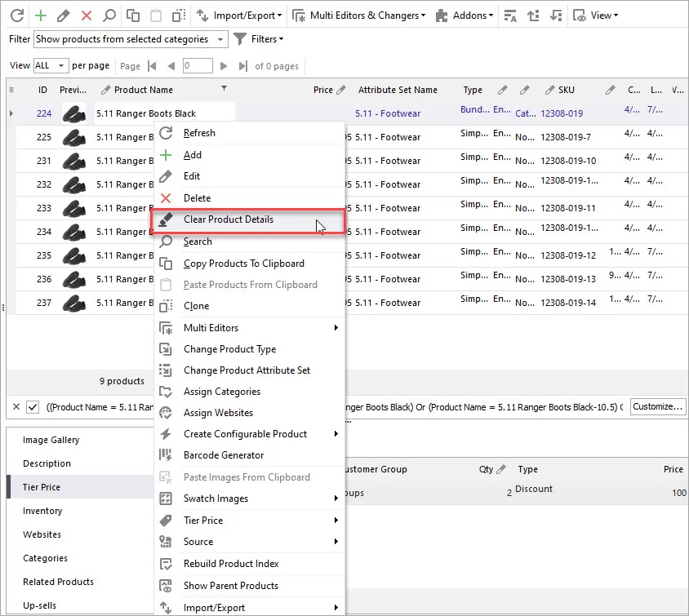689x616 pixels.
Task: Sort by the ID column header
Action: point(42,90)
